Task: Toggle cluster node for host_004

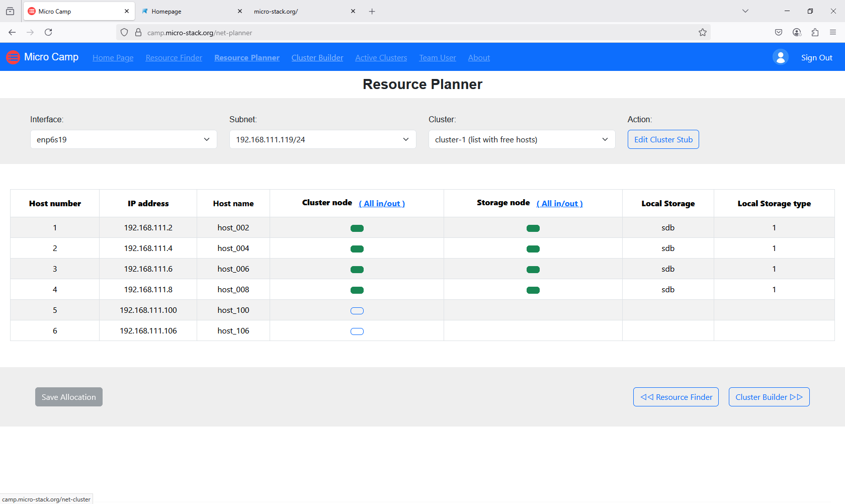Action: [x=357, y=249]
